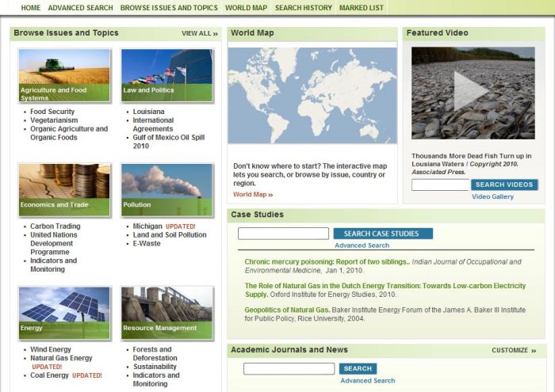Open SEARCH HISTORY page
Screen dimensions: 555x392
[x=304, y=7]
